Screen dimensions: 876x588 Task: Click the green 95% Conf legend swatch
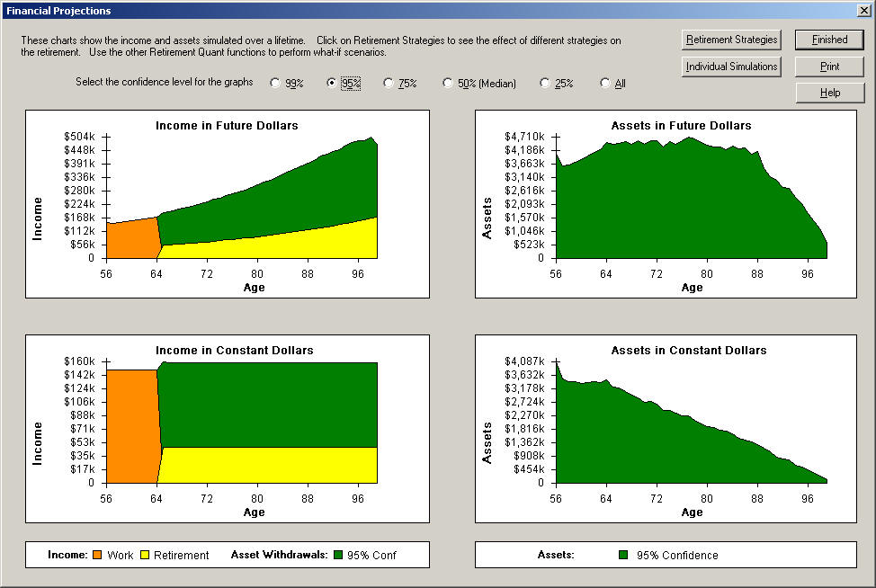339,556
